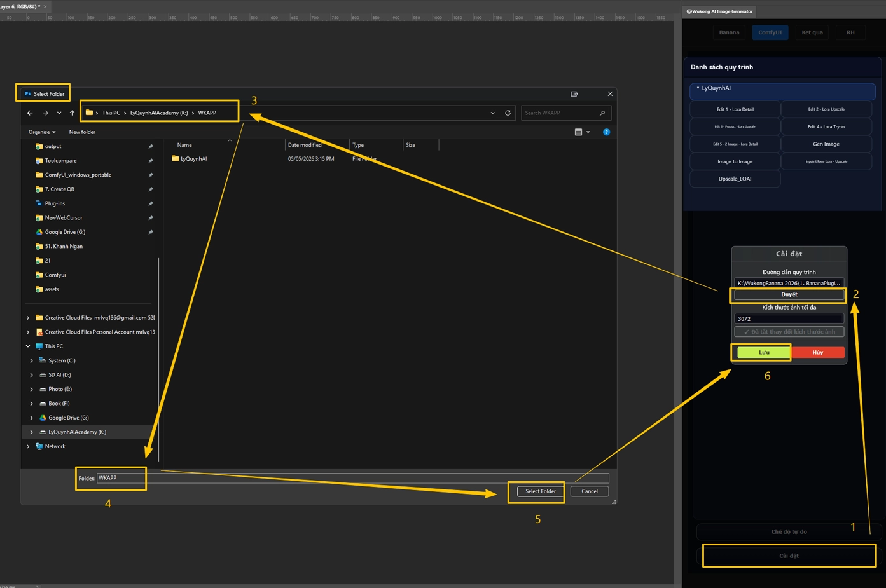Expand the Network node arrow
The width and height of the screenshot is (886, 588).
tap(28, 446)
